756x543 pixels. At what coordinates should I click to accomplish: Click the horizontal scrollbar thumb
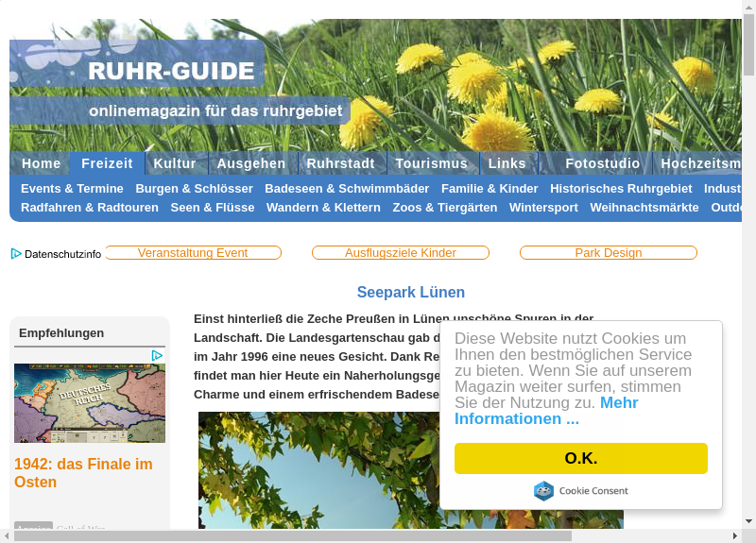292,535
